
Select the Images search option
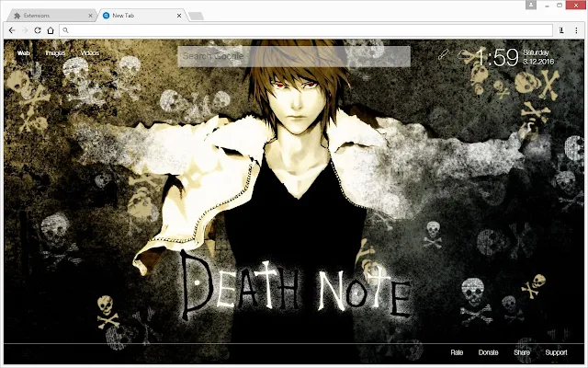(x=55, y=53)
